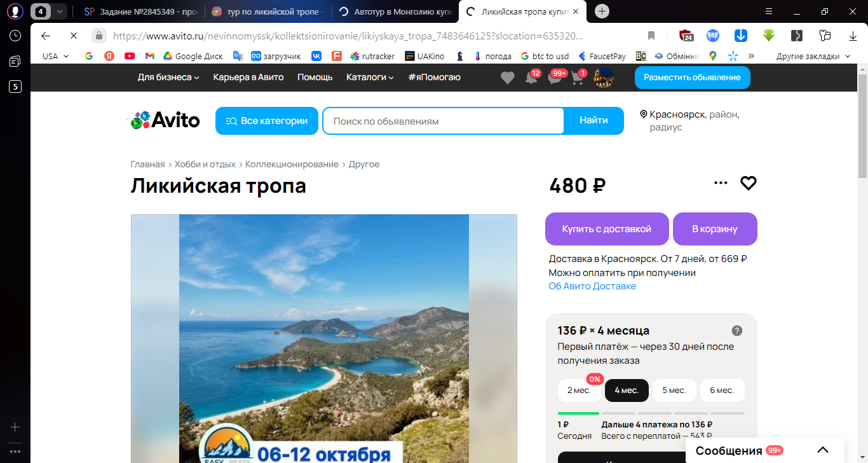Open messages chat icon with 99+ badge
This screenshot has height=463, width=868.
pyautogui.click(x=556, y=78)
